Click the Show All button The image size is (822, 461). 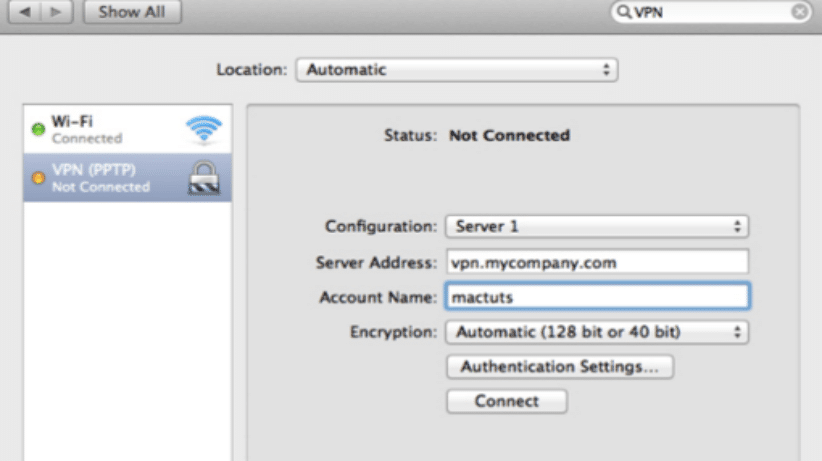point(132,12)
